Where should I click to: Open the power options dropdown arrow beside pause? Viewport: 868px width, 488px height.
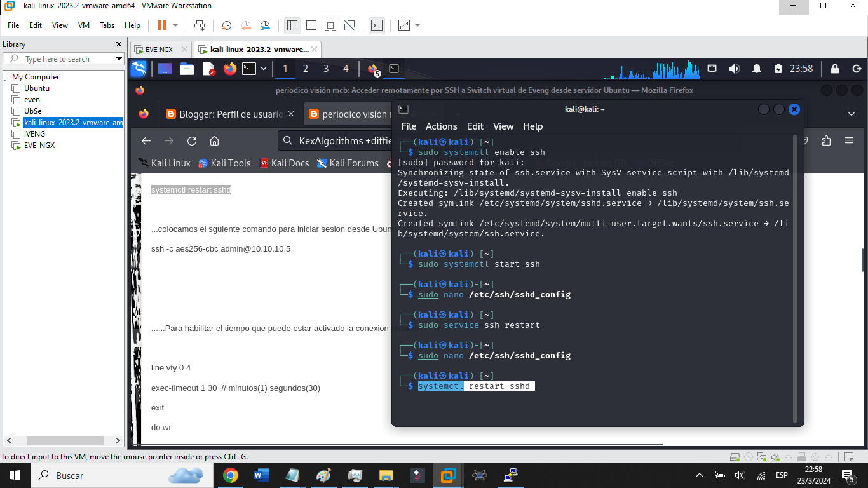[x=175, y=25]
